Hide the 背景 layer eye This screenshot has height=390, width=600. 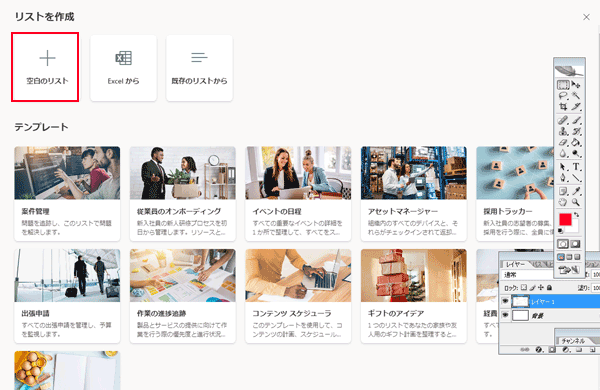pos(505,315)
